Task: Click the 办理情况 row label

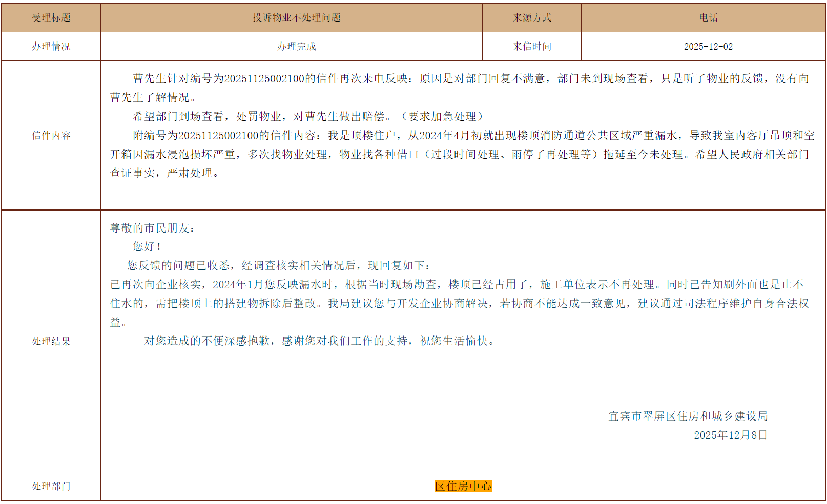Action: click(51, 47)
